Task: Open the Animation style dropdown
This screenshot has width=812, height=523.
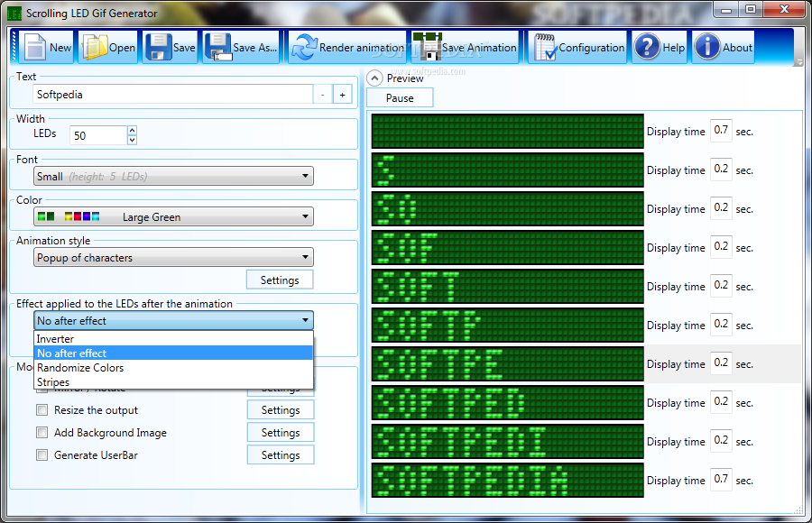Action: click(173, 257)
